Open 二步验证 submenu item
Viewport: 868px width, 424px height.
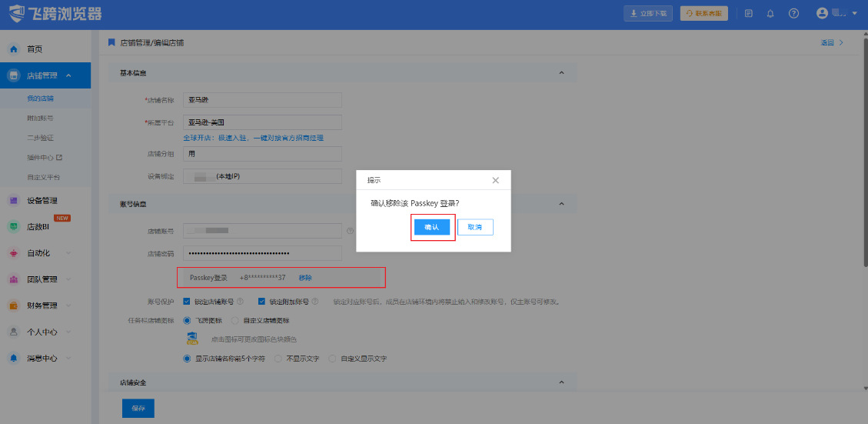[41, 138]
